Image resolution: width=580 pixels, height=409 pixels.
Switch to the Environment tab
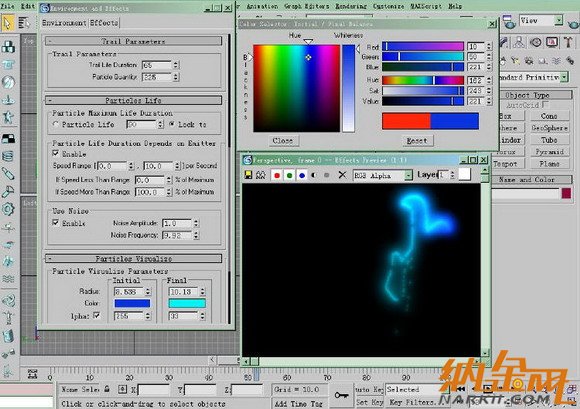click(x=64, y=23)
